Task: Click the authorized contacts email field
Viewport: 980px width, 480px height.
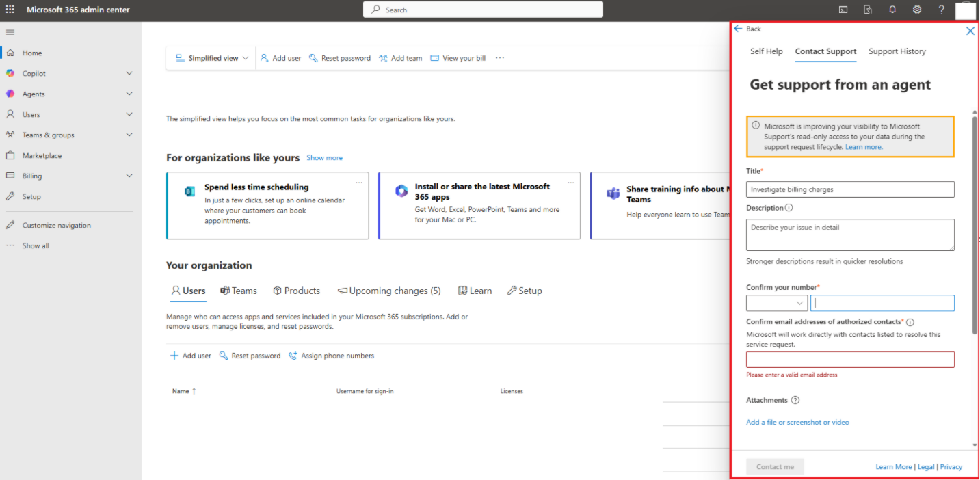Action: (x=850, y=360)
